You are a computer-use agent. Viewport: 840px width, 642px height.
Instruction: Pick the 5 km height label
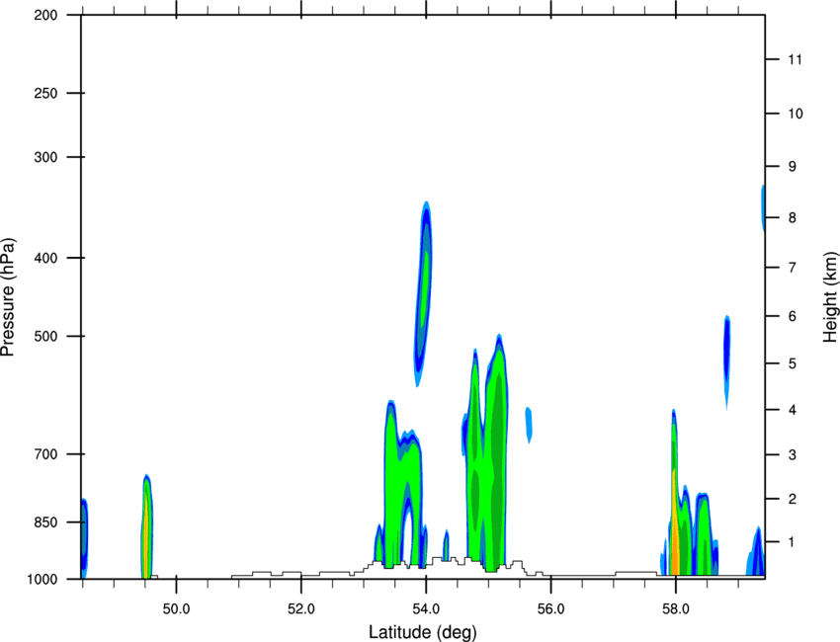click(793, 363)
